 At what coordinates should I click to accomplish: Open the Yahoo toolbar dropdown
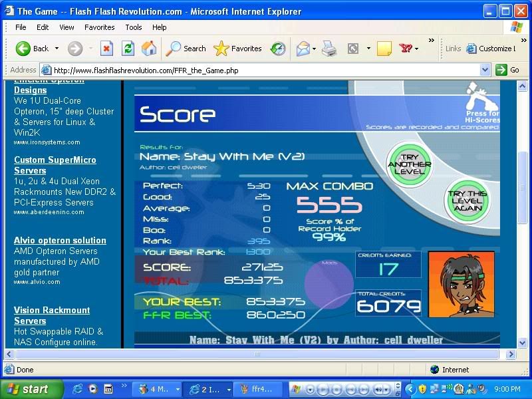tap(417, 49)
